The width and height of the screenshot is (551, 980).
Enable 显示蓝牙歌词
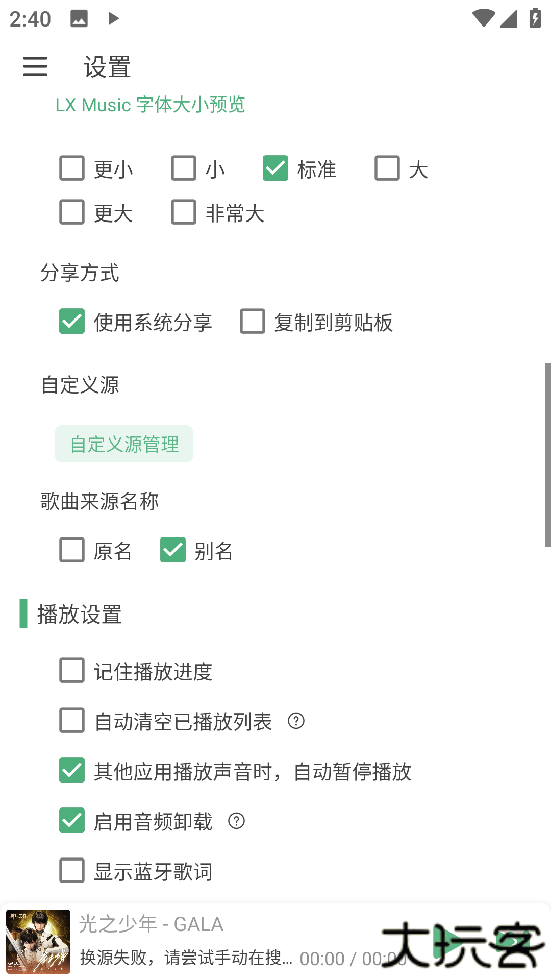(71, 871)
